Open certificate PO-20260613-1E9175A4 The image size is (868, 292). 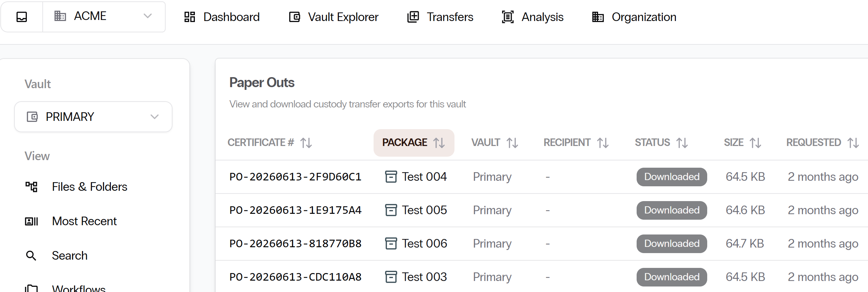click(295, 210)
